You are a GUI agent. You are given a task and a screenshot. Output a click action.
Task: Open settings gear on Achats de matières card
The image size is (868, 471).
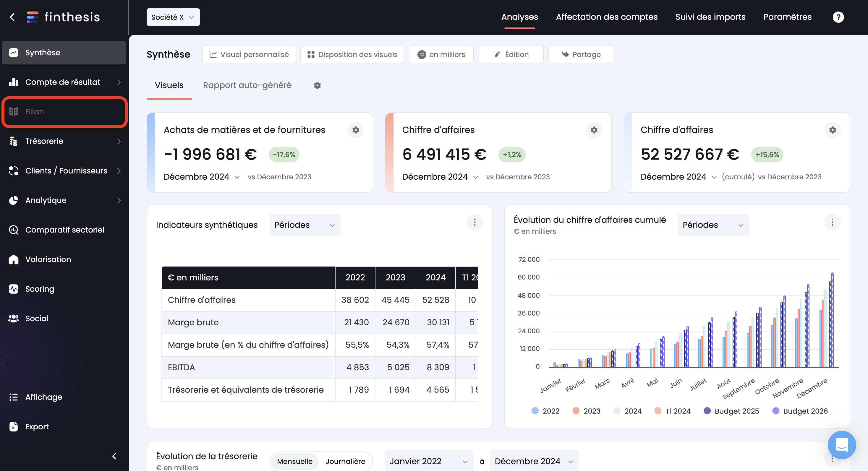point(355,130)
